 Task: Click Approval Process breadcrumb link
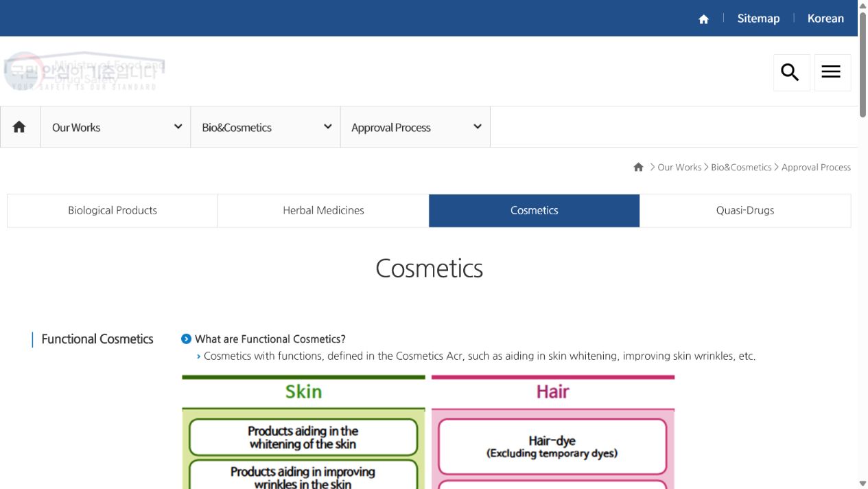point(816,167)
